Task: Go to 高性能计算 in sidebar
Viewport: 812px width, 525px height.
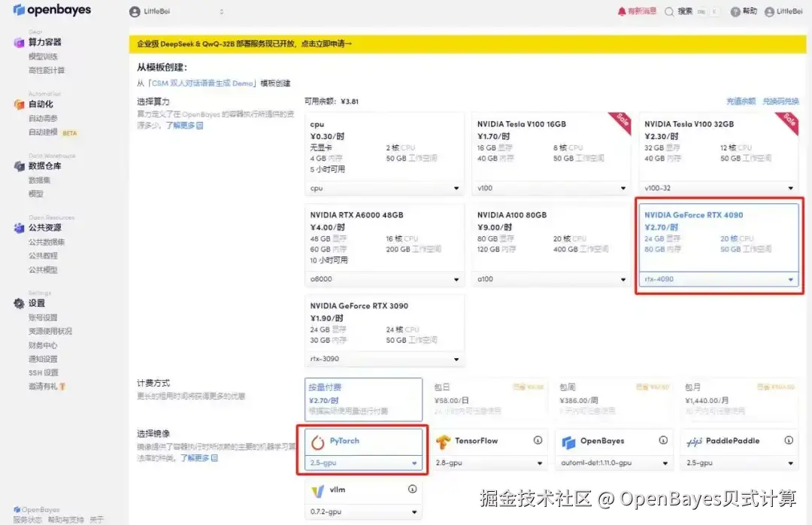Action: (47, 71)
